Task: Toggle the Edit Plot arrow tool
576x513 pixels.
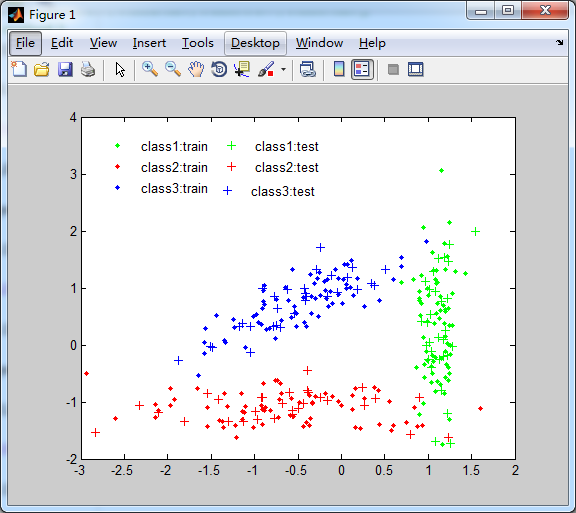Action: [120, 69]
